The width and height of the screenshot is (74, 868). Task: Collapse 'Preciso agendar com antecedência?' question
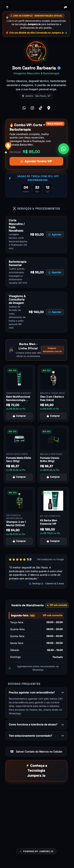[36, 683]
